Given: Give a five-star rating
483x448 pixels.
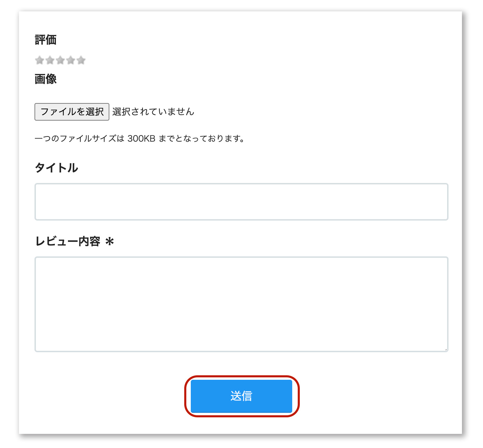Looking at the screenshot, I should (81, 60).
